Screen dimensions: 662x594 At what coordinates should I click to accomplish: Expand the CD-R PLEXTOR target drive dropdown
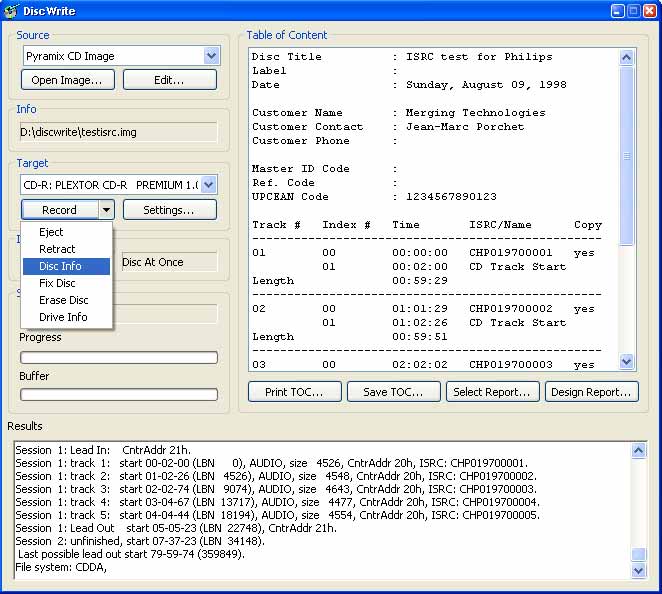(209, 184)
